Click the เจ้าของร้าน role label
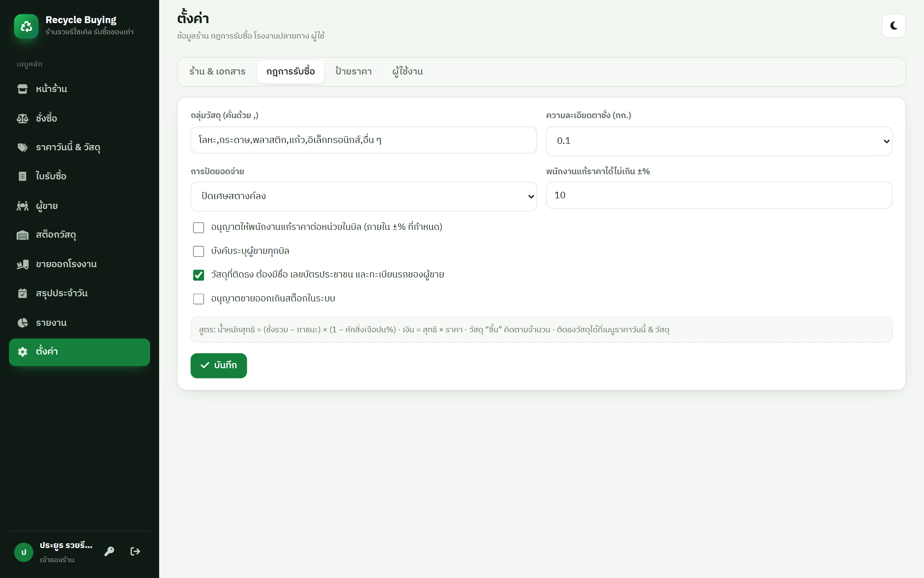 tap(57, 560)
